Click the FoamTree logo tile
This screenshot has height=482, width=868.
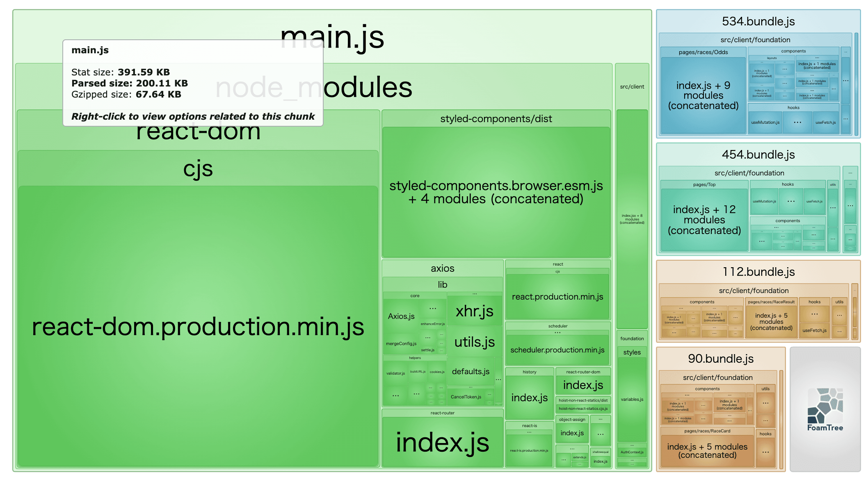[825, 409]
